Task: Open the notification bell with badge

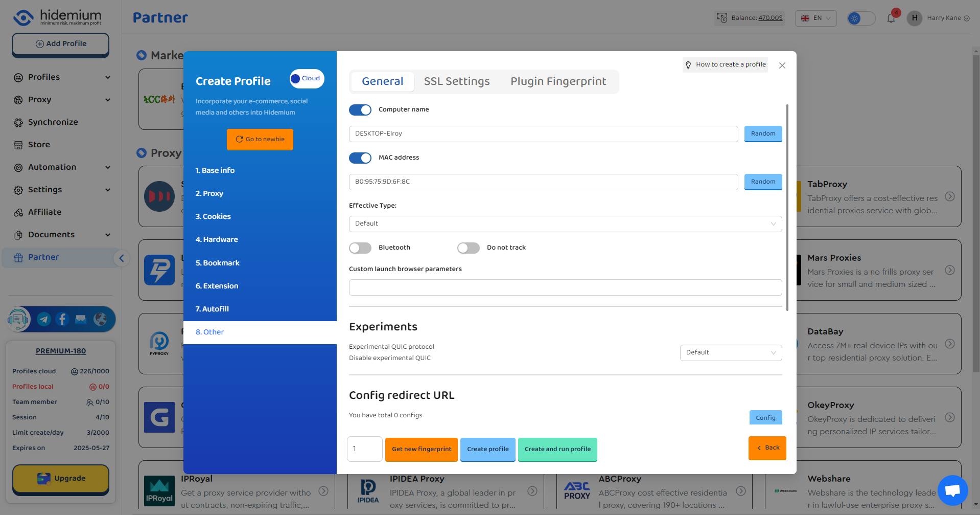Action: pos(891,17)
